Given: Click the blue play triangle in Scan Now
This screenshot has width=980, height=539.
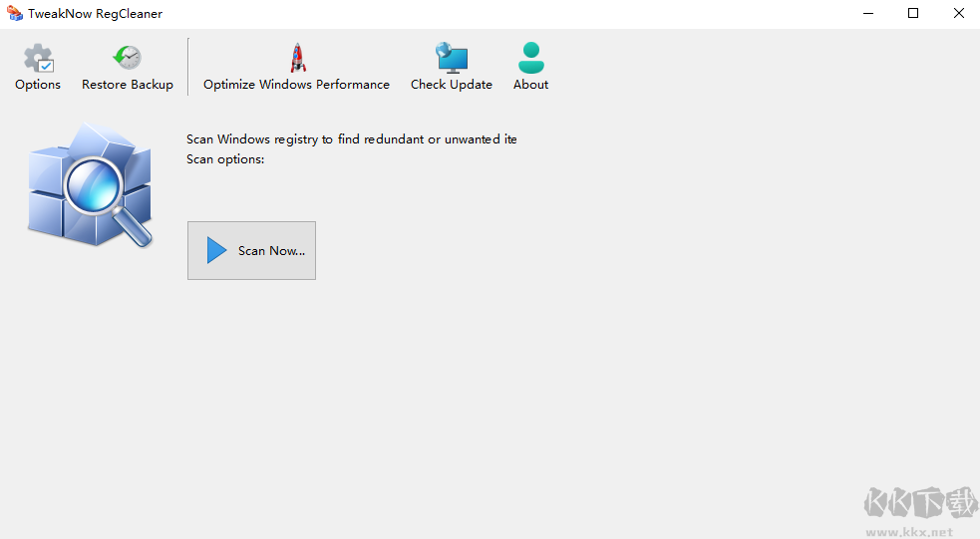Looking at the screenshot, I should [x=216, y=251].
